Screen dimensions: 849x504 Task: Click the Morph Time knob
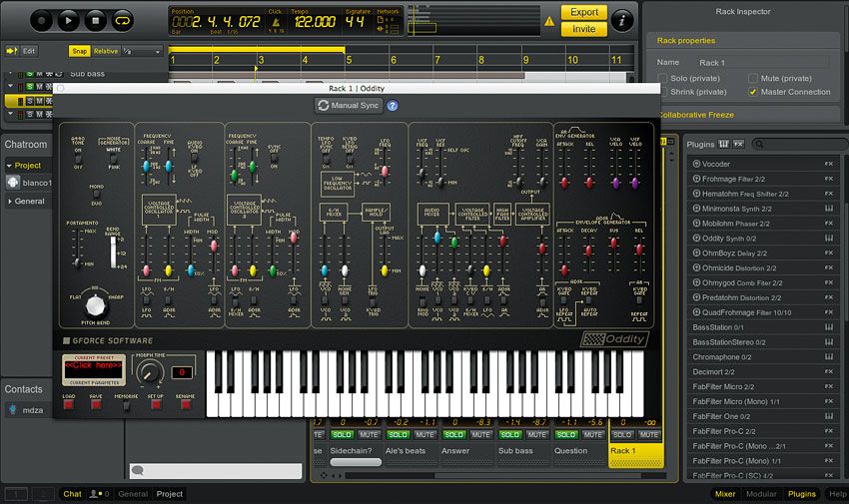tap(149, 372)
